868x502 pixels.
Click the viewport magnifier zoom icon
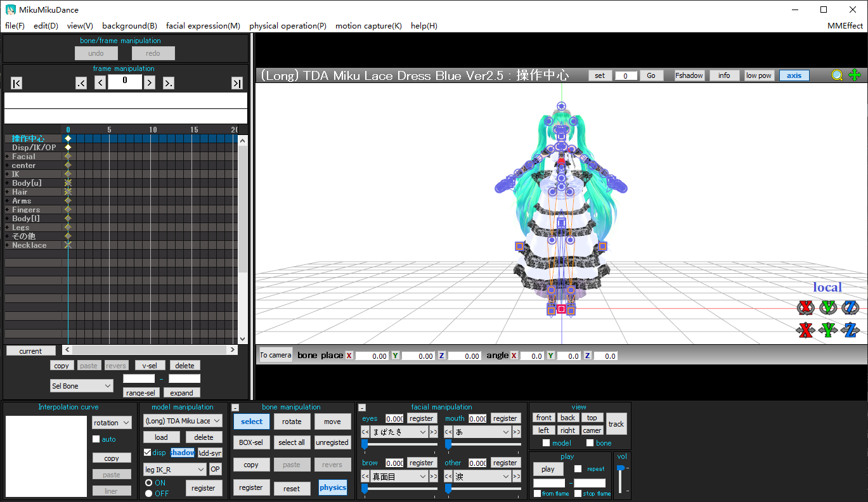tap(837, 75)
